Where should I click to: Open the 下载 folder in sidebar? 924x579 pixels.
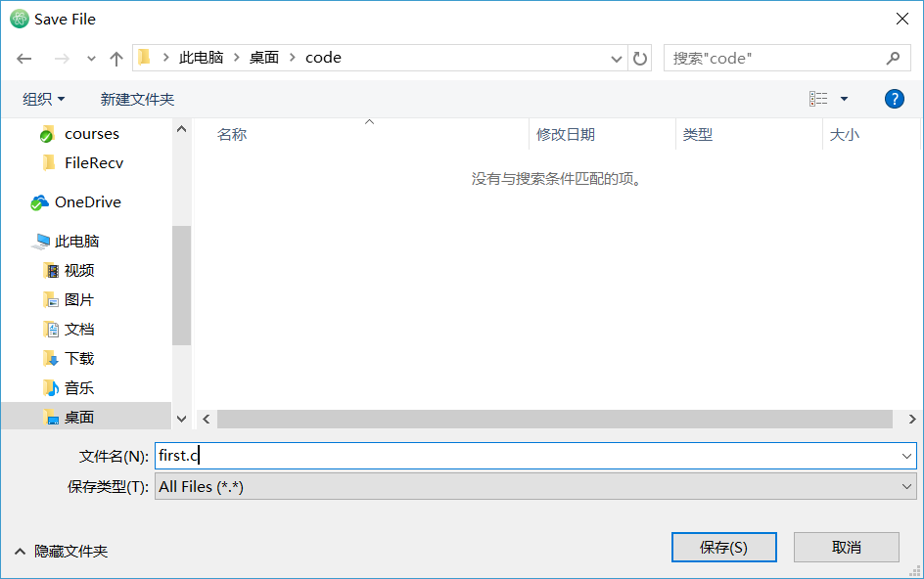click(x=79, y=359)
